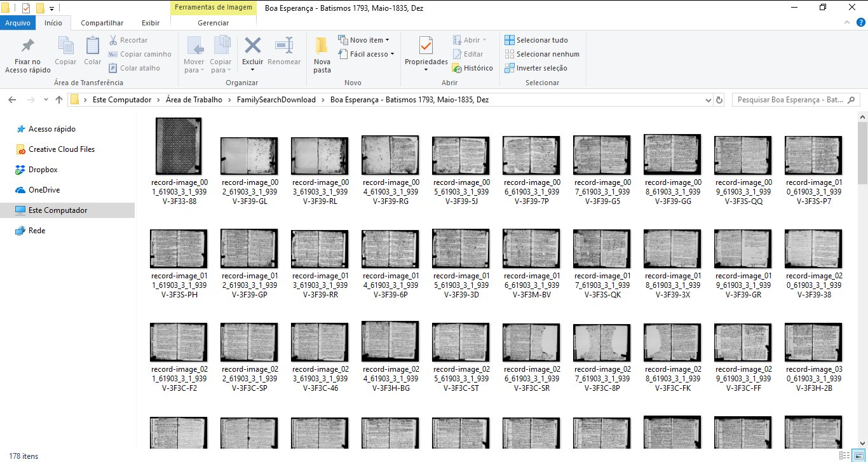Select file record-image_024 V-3F3H-BG
868x462 pixels.
(x=390, y=357)
